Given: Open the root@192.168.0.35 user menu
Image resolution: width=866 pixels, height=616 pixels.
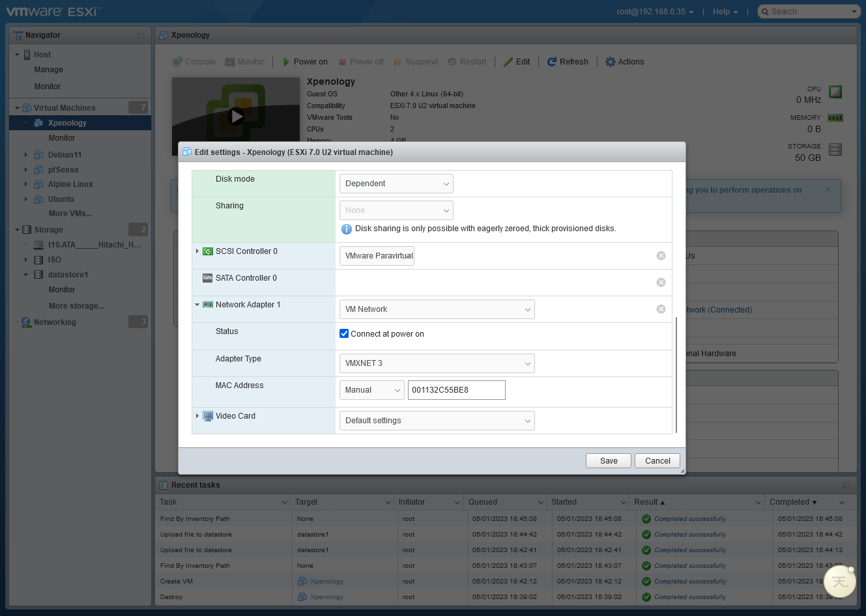Looking at the screenshot, I should click(x=655, y=12).
